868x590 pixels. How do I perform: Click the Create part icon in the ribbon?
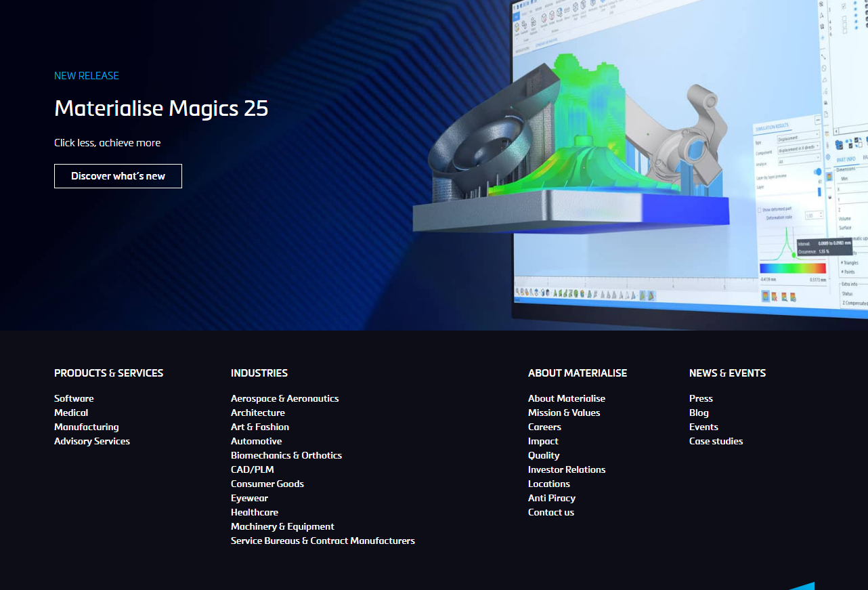(x=517, y=25)
